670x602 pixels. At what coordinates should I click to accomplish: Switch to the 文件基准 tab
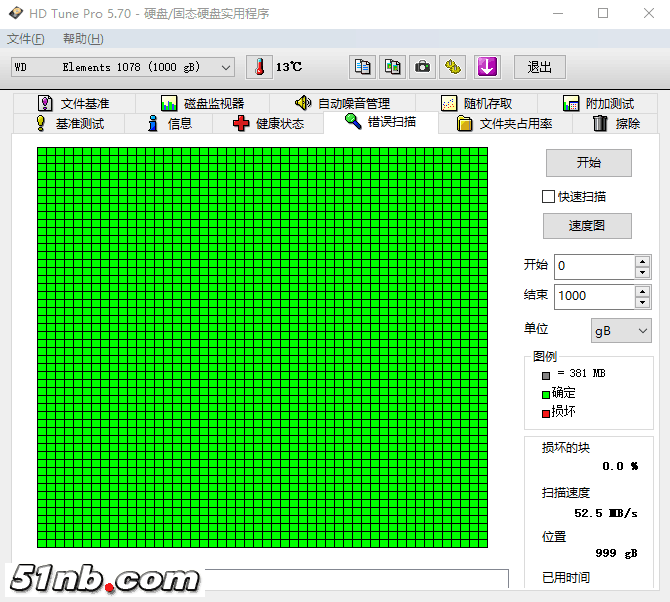(74, 103)
